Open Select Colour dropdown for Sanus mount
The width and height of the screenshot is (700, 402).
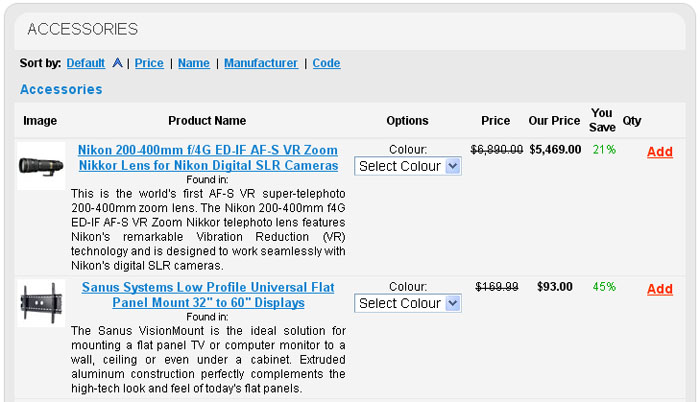coord(408,303)
